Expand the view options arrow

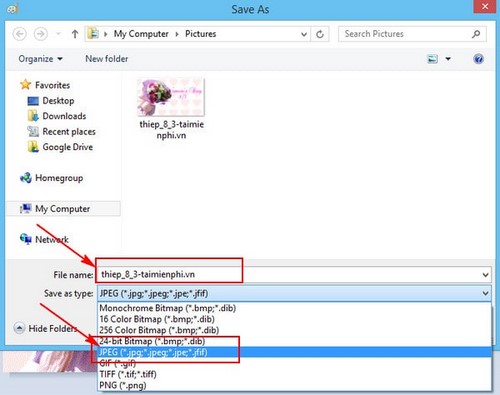[x=448, y=59]
